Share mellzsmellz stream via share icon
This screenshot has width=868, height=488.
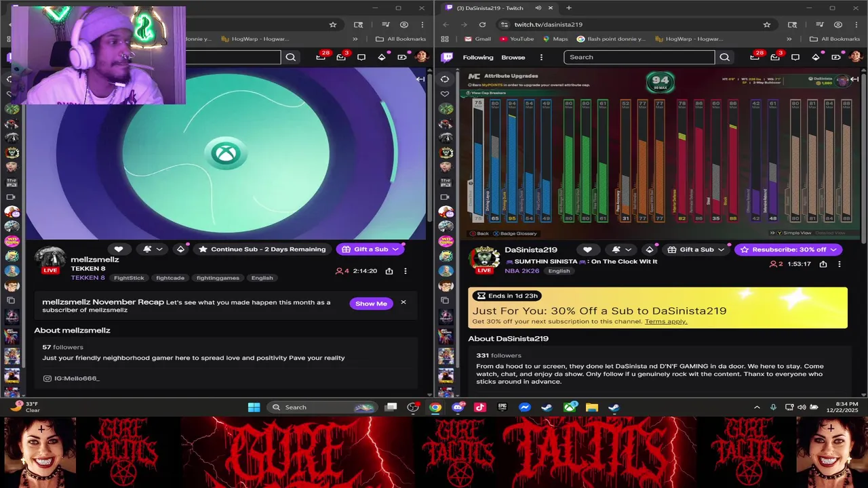[389, 271]
